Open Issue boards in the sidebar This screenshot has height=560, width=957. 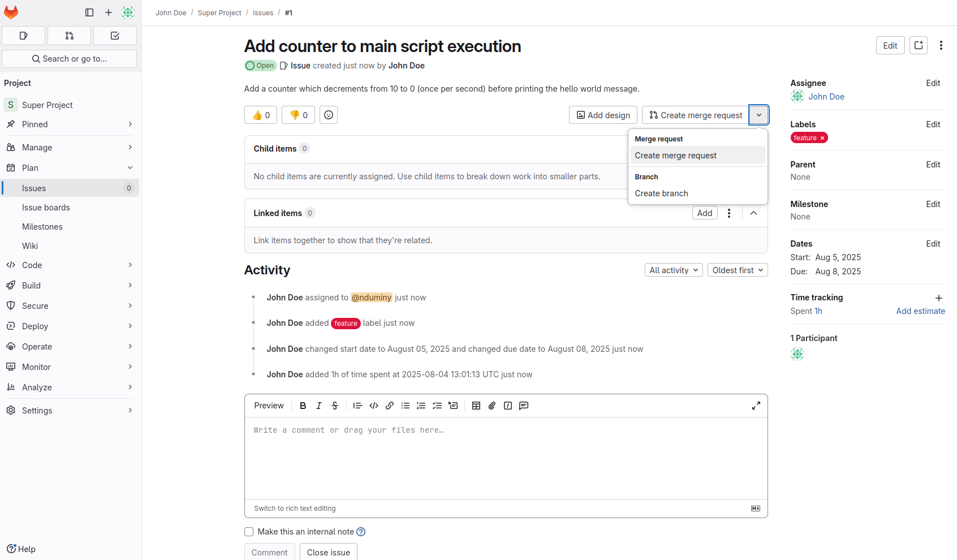[x=46, y=207]
